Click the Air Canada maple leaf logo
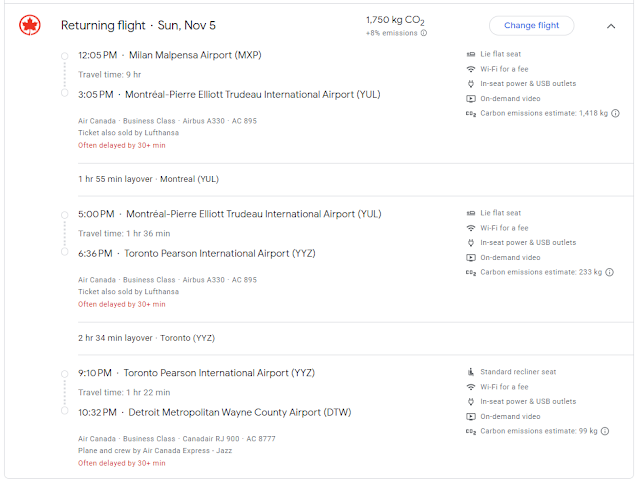The height and width of the screenshot is (484, 640). tap(30, 25)
